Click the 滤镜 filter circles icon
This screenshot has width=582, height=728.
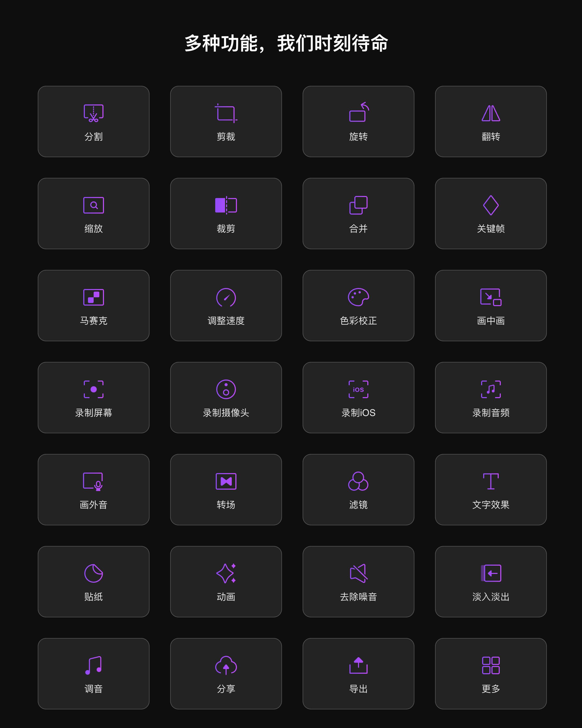(x=359, y=481)
